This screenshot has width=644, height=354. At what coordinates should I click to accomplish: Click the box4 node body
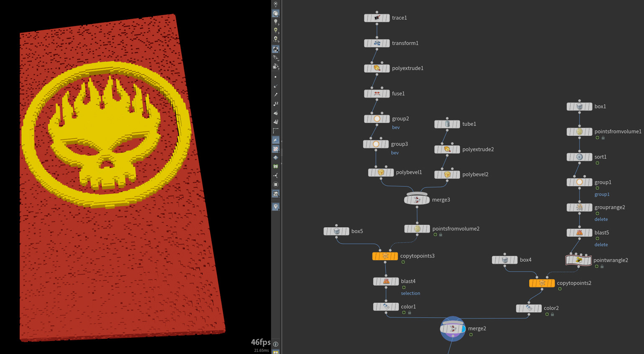pos(505,260)
